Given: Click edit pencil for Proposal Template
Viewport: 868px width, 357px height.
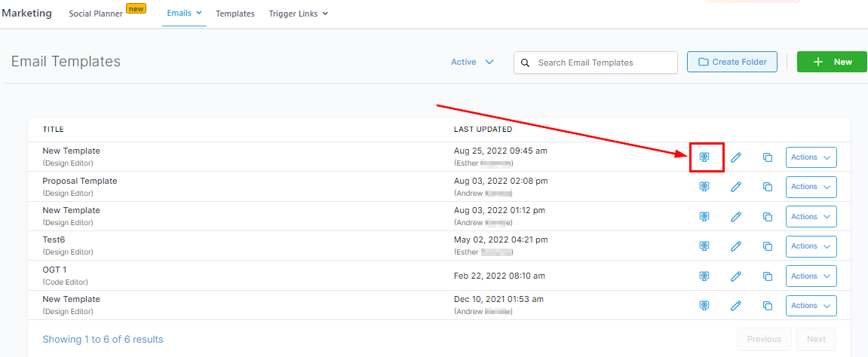Looking at the screenshot, I should [736, 187].
